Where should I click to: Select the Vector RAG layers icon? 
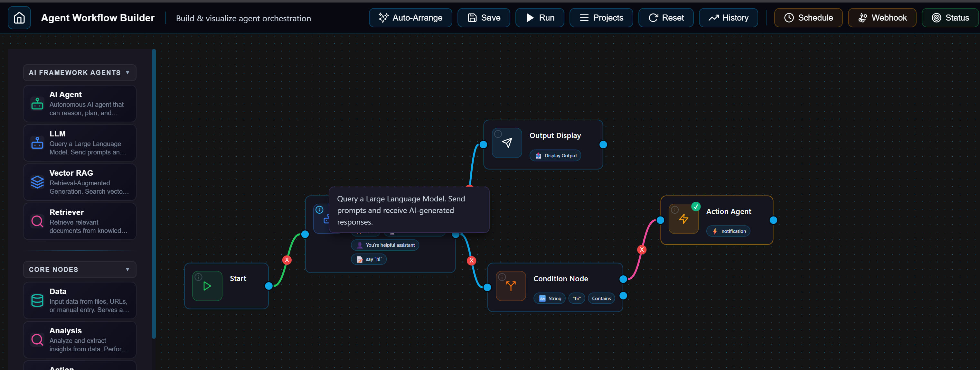click(x=37, y=182)
